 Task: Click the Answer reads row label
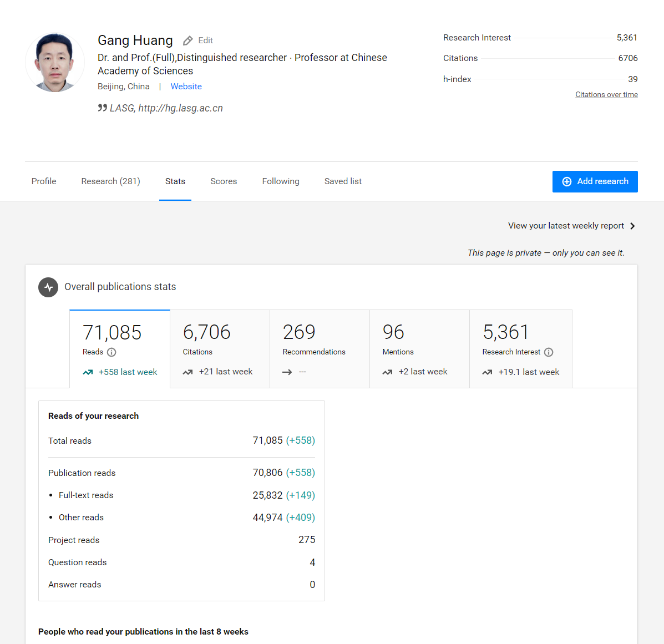coord(74,585)
